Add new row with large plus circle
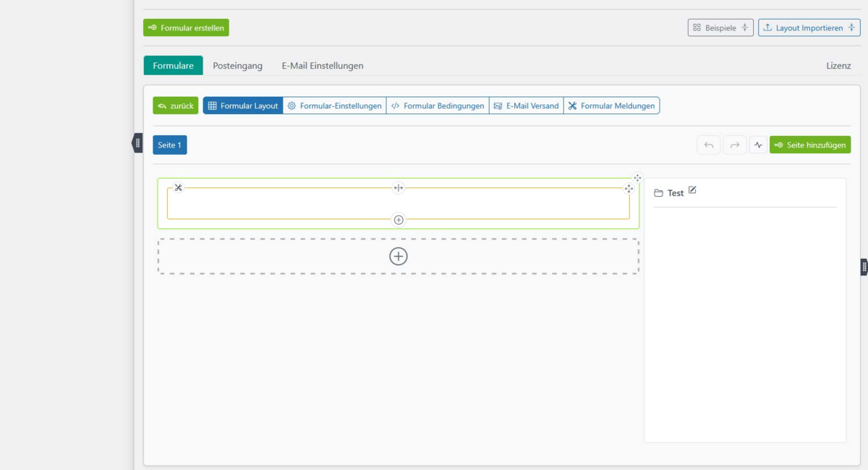 pyautogui.click(x=399, y=256)
